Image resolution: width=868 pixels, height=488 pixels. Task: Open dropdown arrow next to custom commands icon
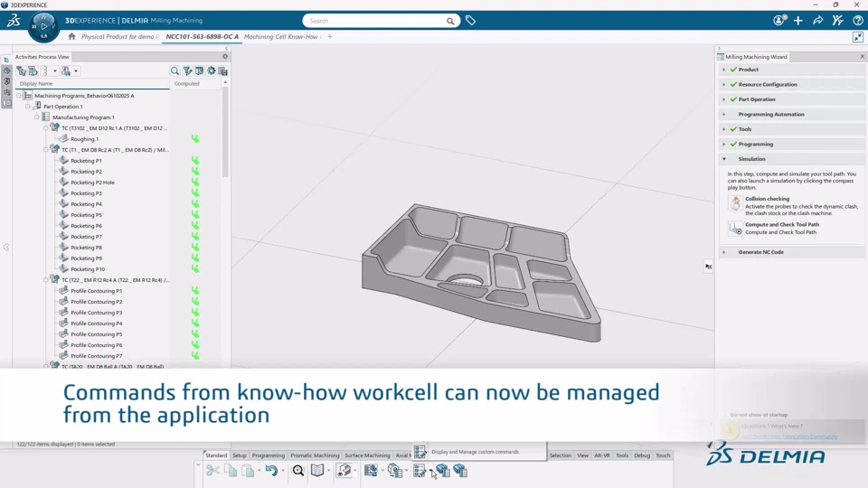point(431,472)
